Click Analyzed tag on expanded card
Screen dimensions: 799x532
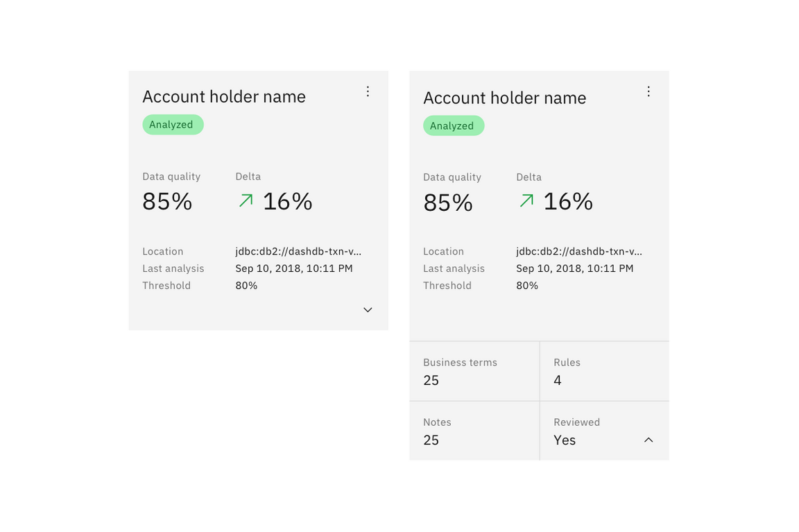pyautogui.click(x=454, y=126)
